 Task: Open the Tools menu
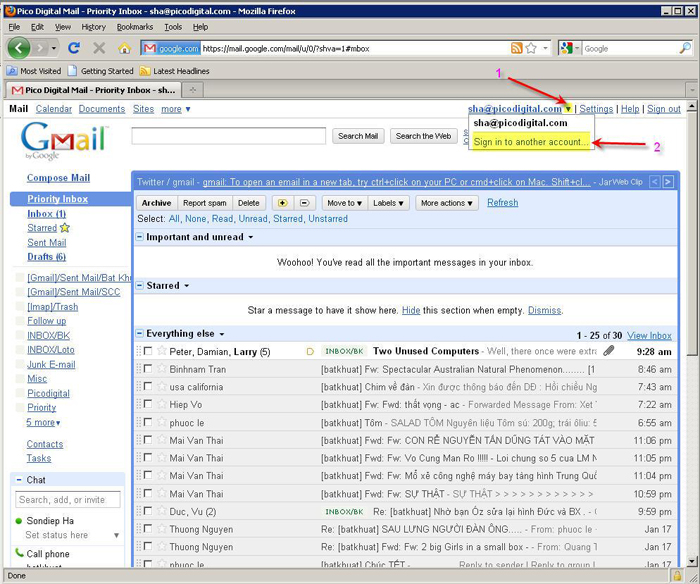click(x=173, y=27)
